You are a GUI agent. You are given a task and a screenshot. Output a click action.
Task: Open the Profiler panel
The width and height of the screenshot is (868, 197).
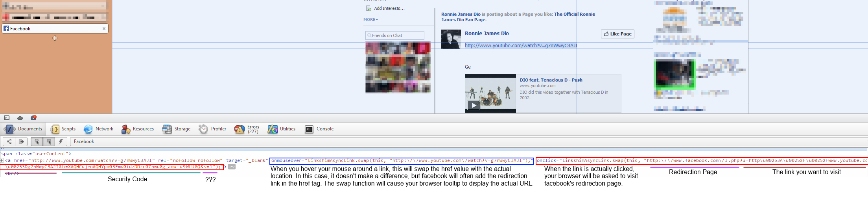point(213,129)
